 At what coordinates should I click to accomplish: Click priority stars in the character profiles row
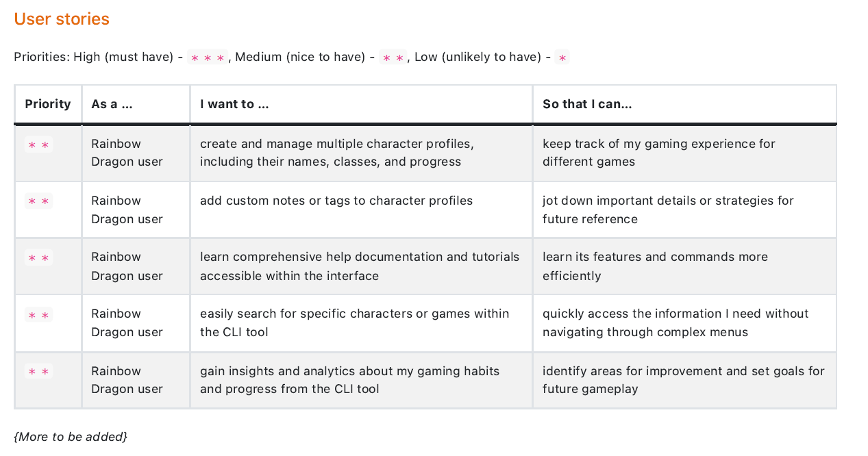click(x=38, y=144)
